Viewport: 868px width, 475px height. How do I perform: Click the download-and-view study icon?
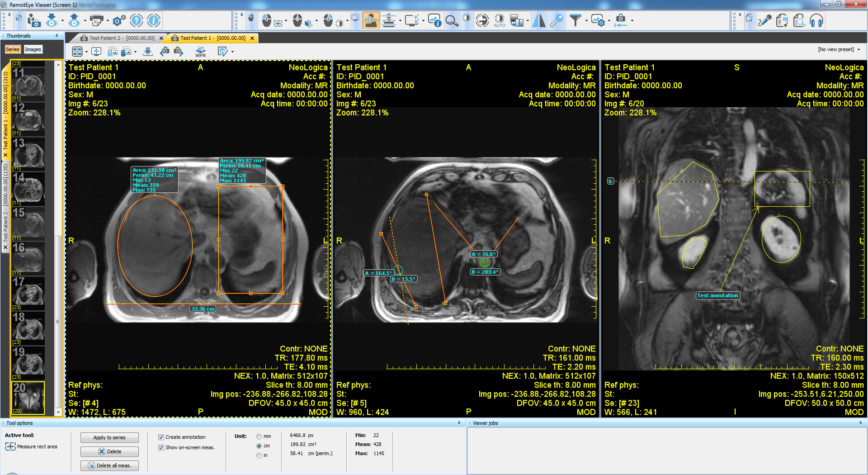coord(52,21)
